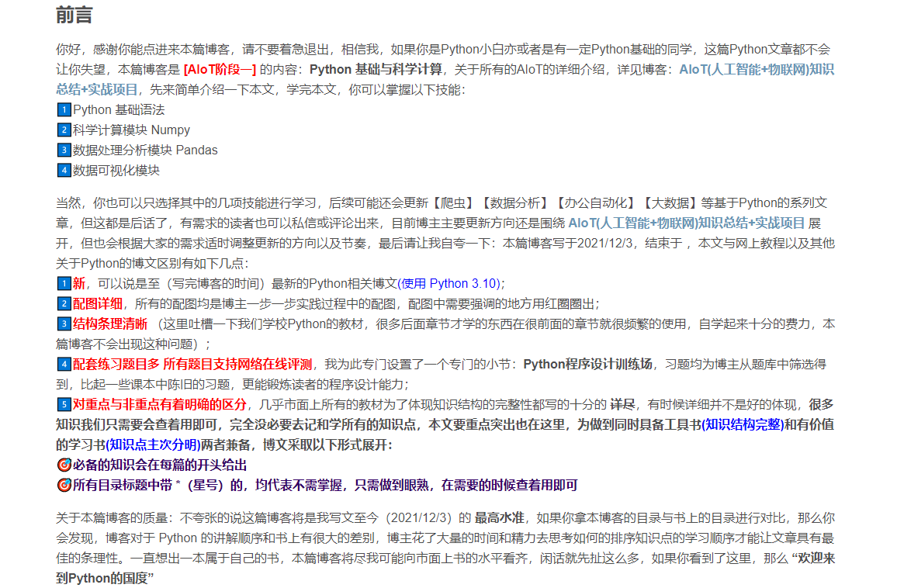Click the badge icon before 对重点与非重点有着明确的区分
The width and height of the screenshot is (897, 588).
[63, 403]
